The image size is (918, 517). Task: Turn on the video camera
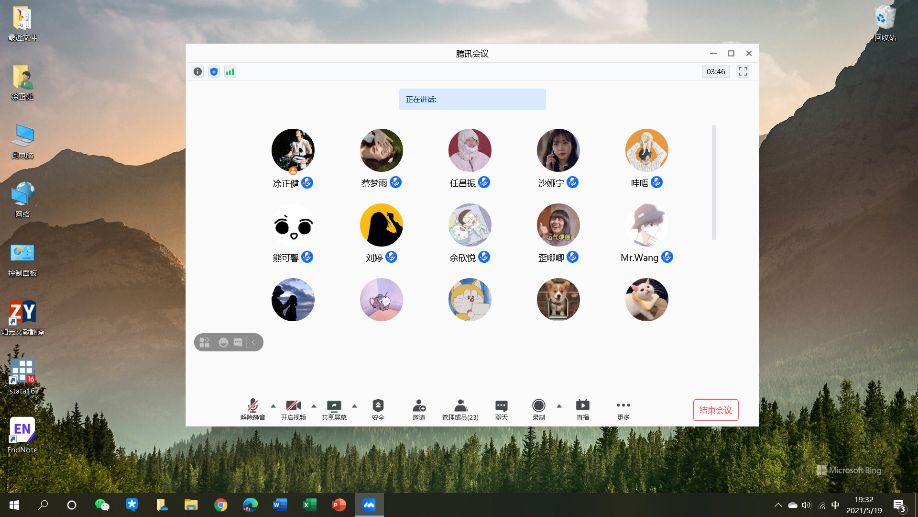(x=293, y=407)
